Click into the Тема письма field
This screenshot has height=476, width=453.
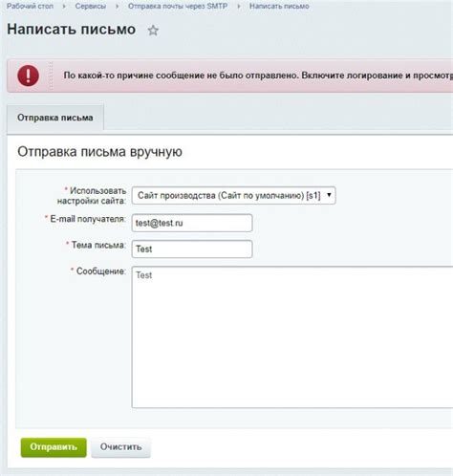[x=192, y=249]
